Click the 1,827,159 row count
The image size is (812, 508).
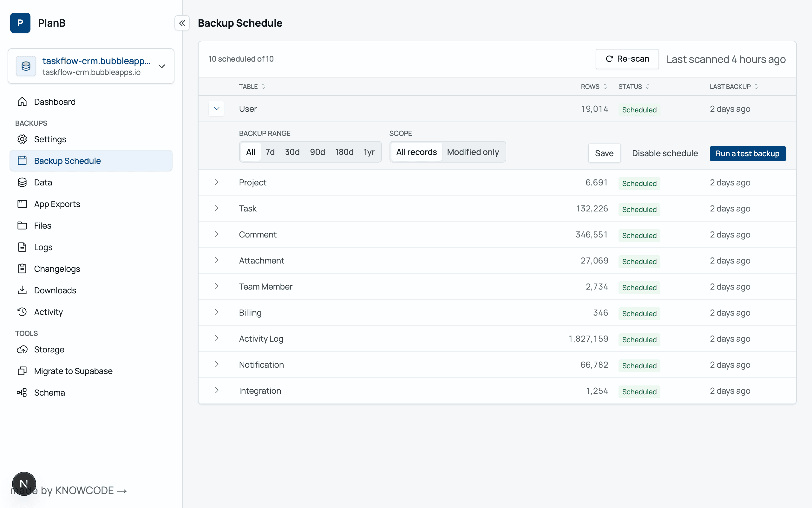(588, 339)
